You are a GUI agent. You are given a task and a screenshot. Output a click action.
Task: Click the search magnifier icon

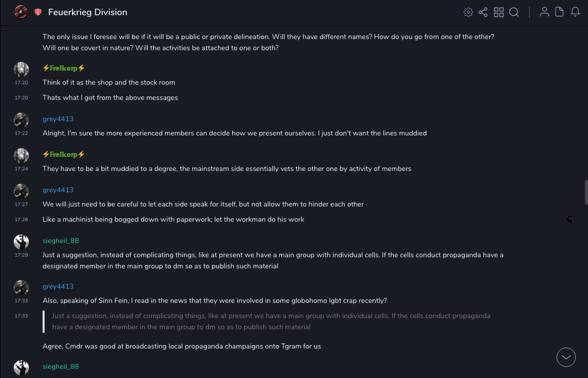pos(514,12)
